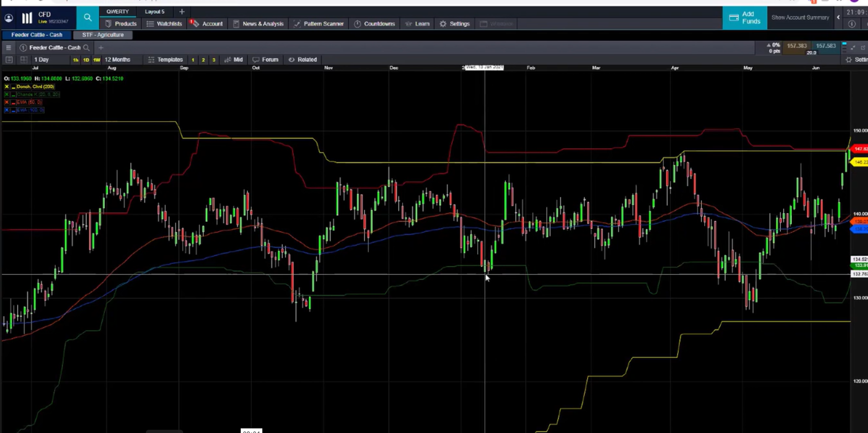
Task: Open the user profile icon
Action: point(9,18)
